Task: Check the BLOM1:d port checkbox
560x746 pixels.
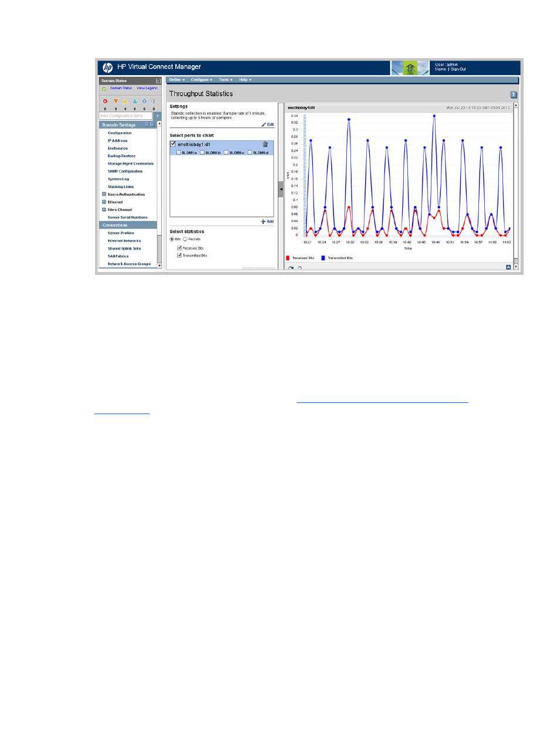Action: click(249, 153)
